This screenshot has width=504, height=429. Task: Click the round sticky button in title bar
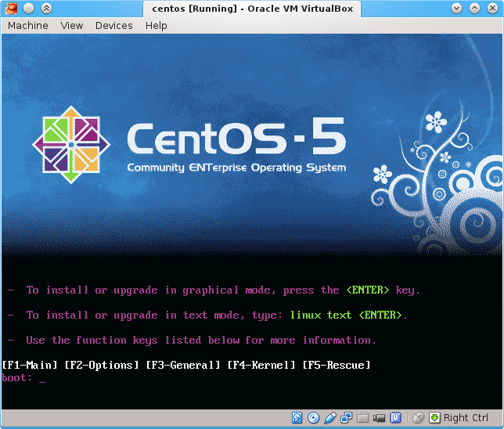29,9
